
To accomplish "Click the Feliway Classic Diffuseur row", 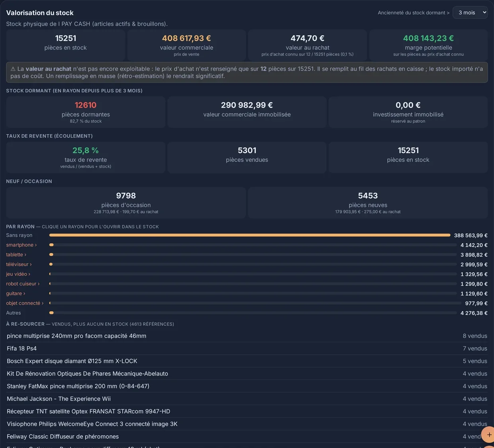I will pyautogui.click(x=247, y=436).
